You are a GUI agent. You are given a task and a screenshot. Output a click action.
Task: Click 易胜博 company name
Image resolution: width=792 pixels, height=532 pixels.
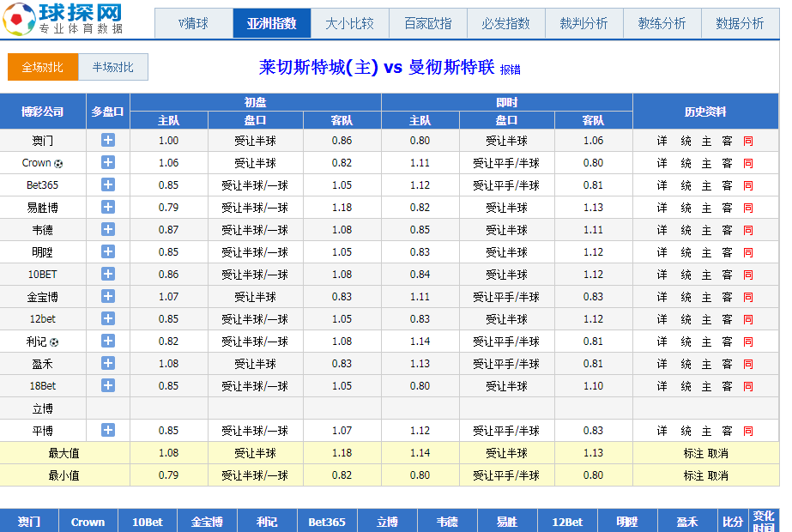43,208
